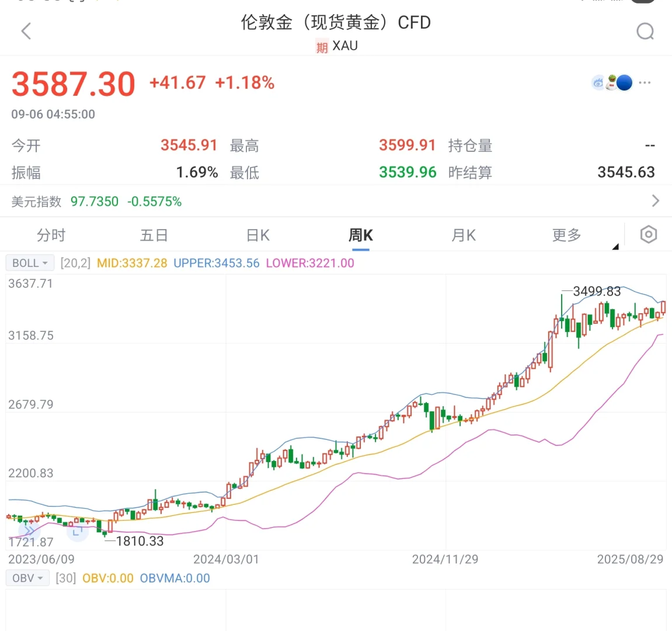The height and width of the screenshot is (631, 672).
Task: Open the OBV indicator dropdown
Action: coord(27,577)
